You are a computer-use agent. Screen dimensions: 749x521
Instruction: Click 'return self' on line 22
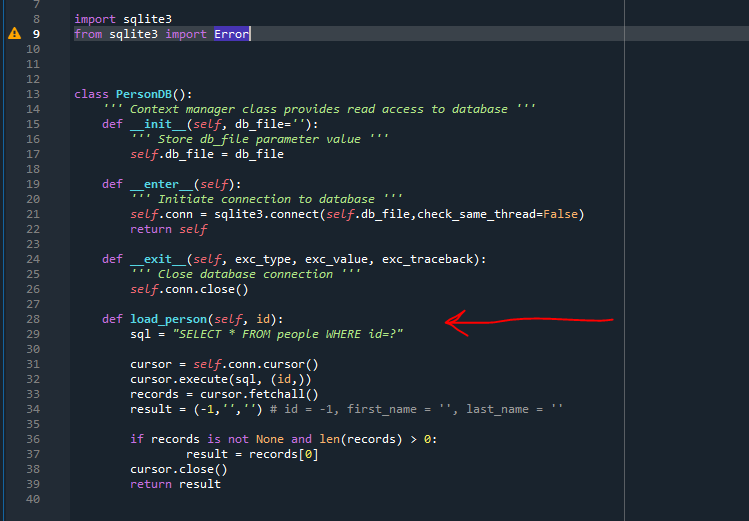169,229
